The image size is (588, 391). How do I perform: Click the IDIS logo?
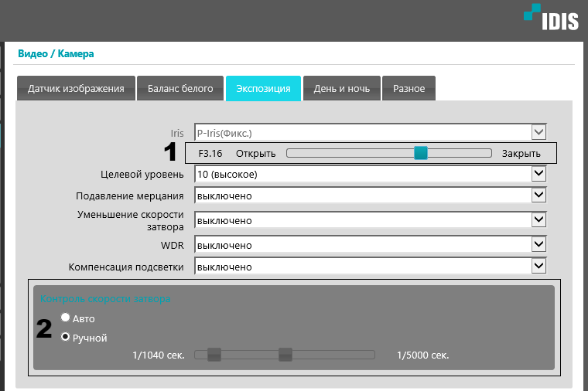pyautogui.click(x=549, y=19)
